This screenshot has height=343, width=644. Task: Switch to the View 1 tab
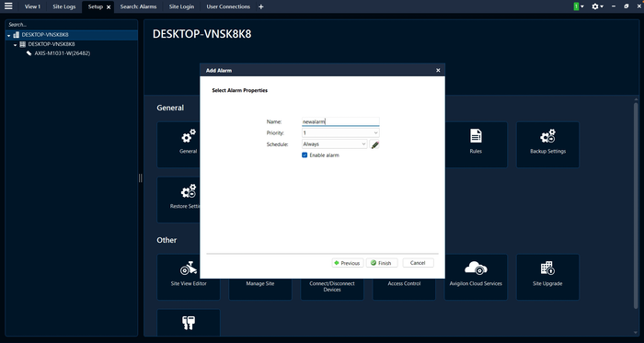pos(32,6)
